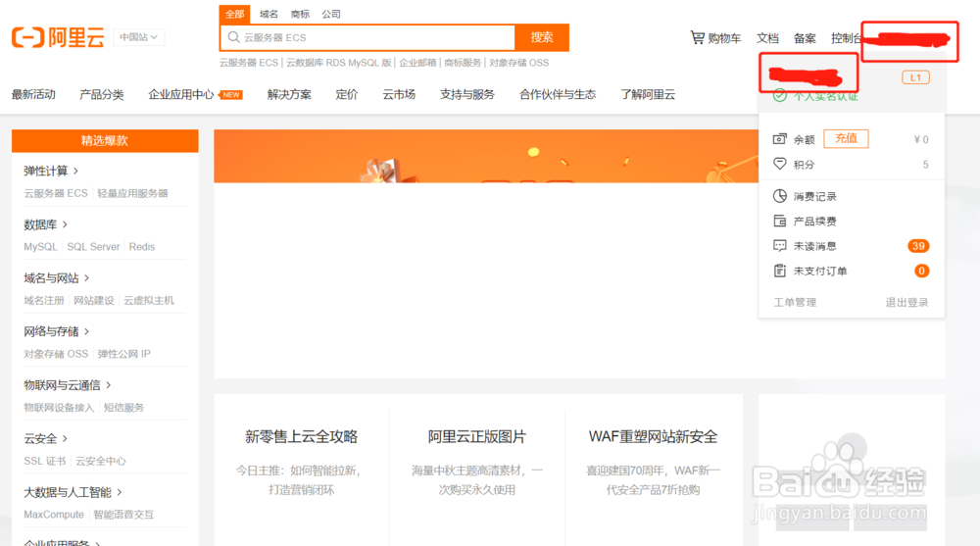The image size is (980, 546).
Task: Click the NEW badge beside 企业应用中心
Action: pos(231,95)
